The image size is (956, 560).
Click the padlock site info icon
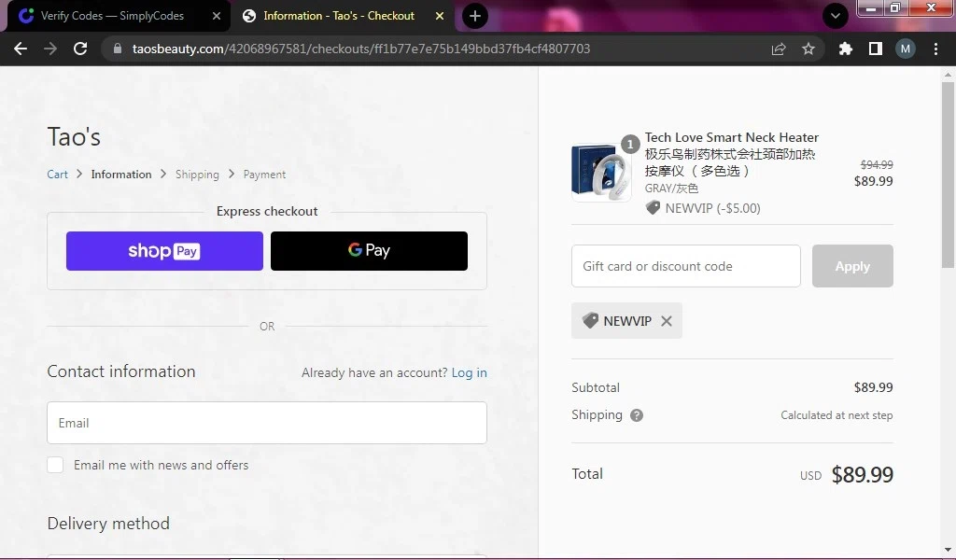click(118, 49)
